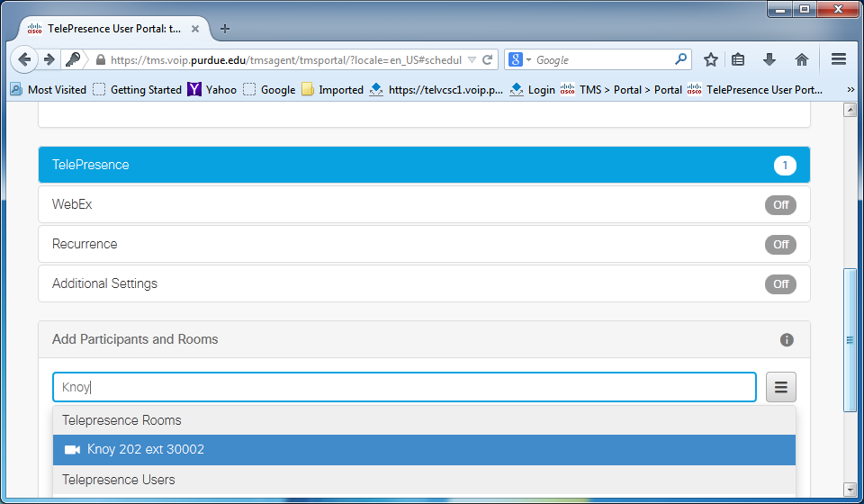Show more bookmarks with the chevron

[x=850, y=89]
